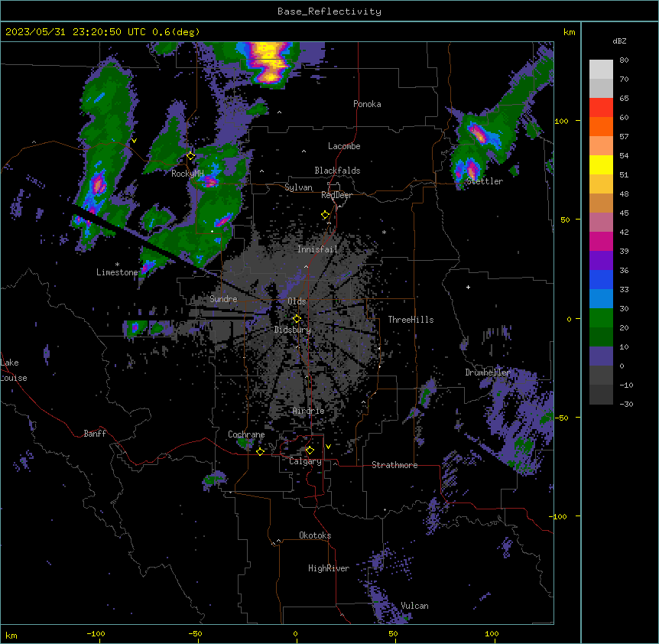Select the Olds label
Viewport: 659px width, 644px height.
[x=297, y=301]
